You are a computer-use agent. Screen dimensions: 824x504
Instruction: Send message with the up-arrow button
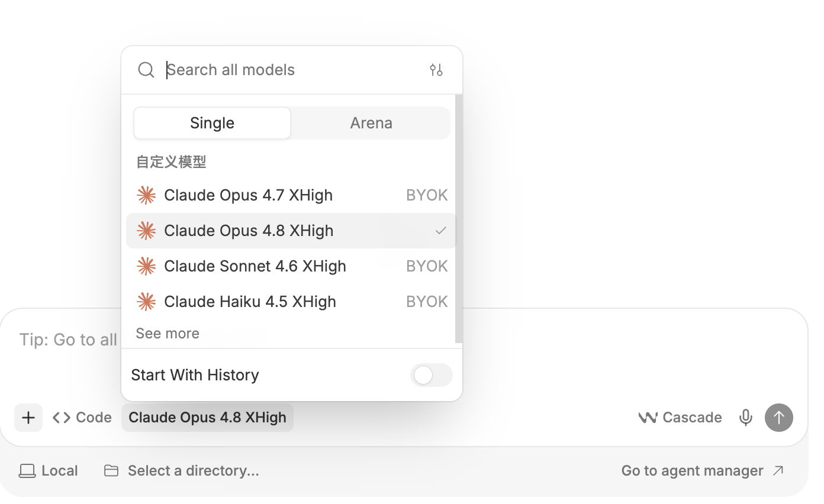click(779, 418)
